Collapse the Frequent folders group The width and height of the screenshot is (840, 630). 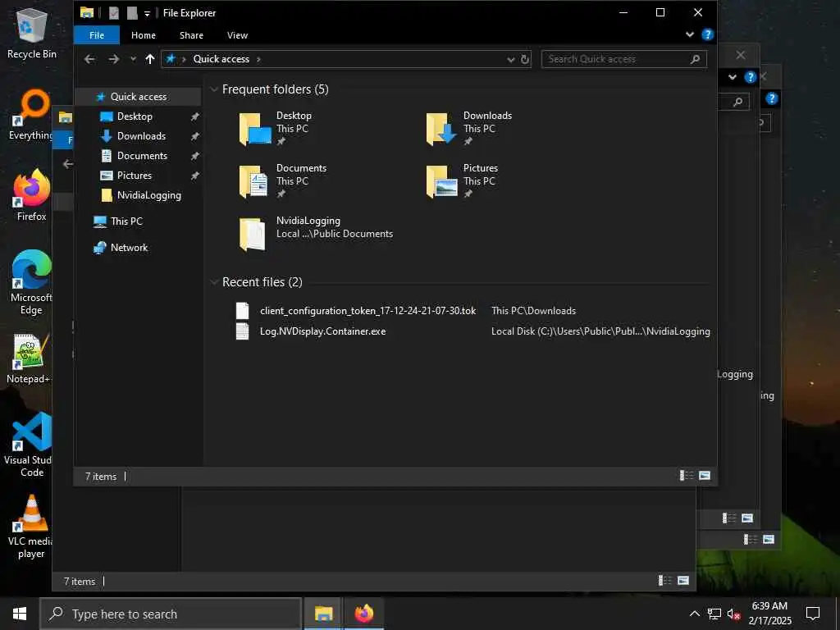[x=214, y=89]
